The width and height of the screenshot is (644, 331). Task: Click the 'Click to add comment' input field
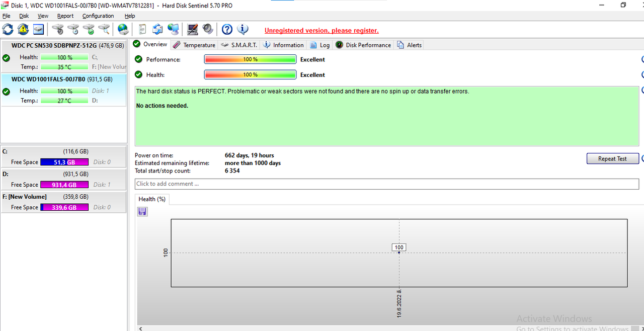[x=386, y=184]
